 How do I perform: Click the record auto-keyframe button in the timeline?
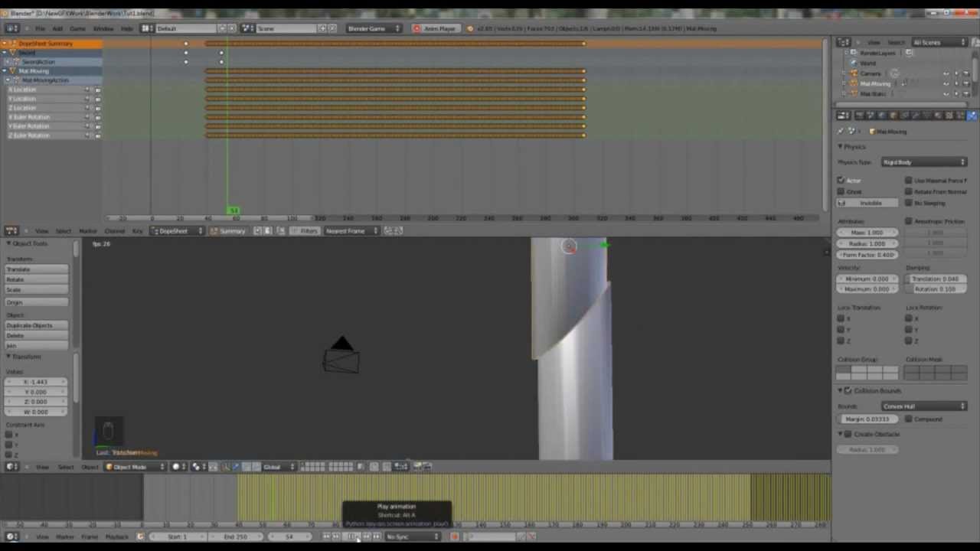(454, 536)
